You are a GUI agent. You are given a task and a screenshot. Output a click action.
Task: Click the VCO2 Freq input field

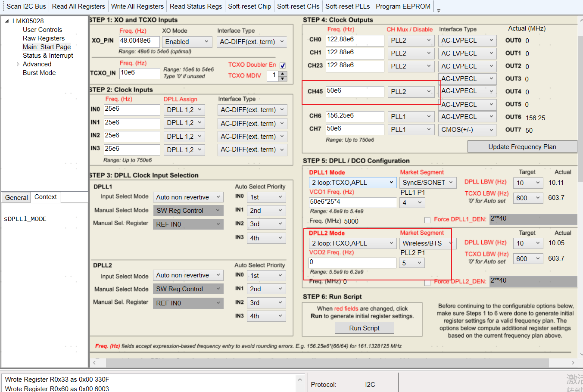click(352, 263)
